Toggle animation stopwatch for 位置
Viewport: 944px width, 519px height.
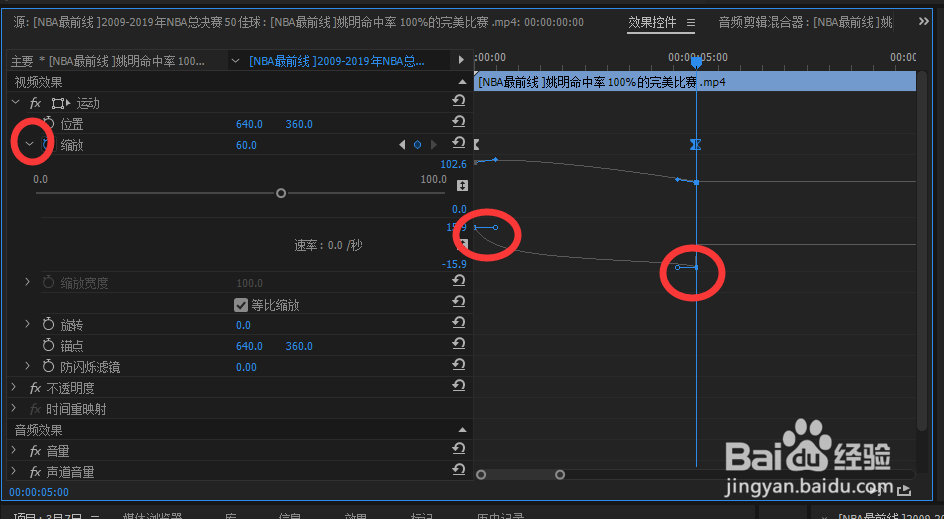click(x=49, y=124)
